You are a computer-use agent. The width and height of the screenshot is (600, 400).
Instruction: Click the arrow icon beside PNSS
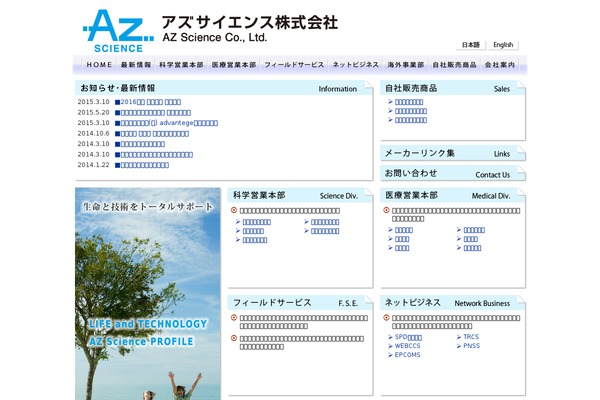459,346
